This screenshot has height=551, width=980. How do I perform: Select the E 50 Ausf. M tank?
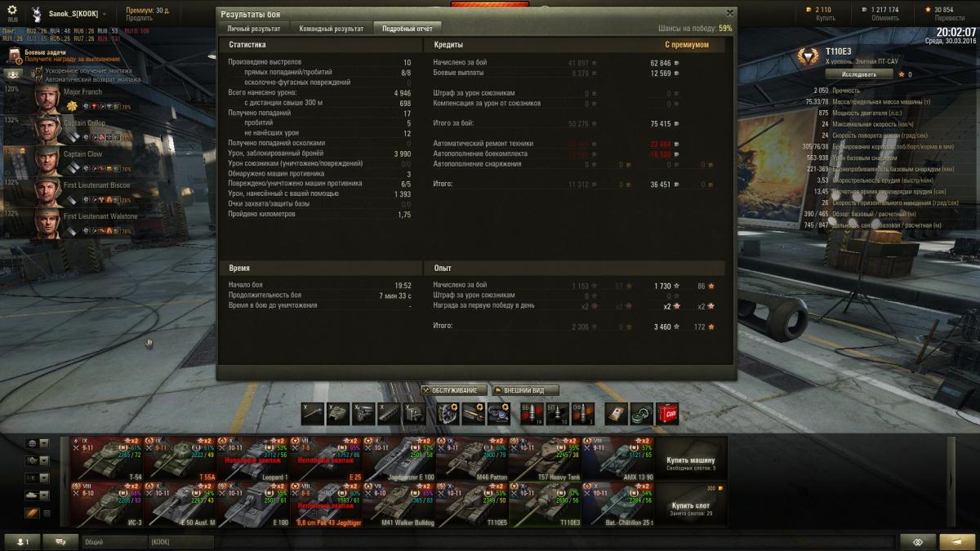click(x=180, y=504)
